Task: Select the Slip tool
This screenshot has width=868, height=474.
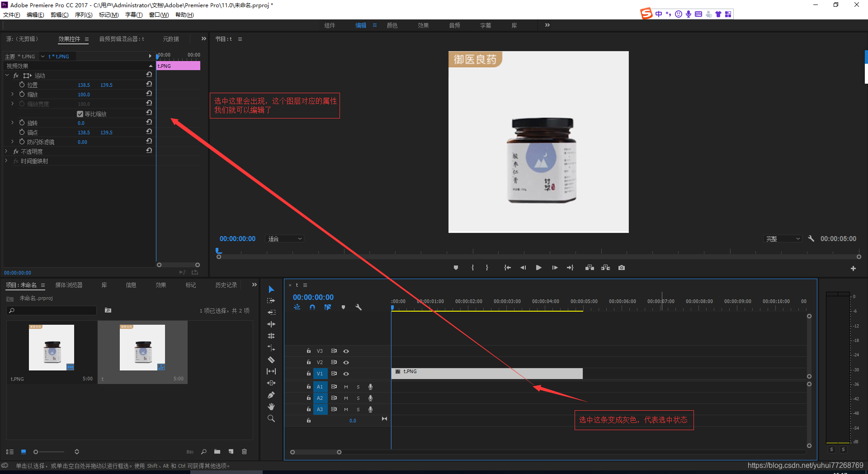Action: tap(271, 371)
